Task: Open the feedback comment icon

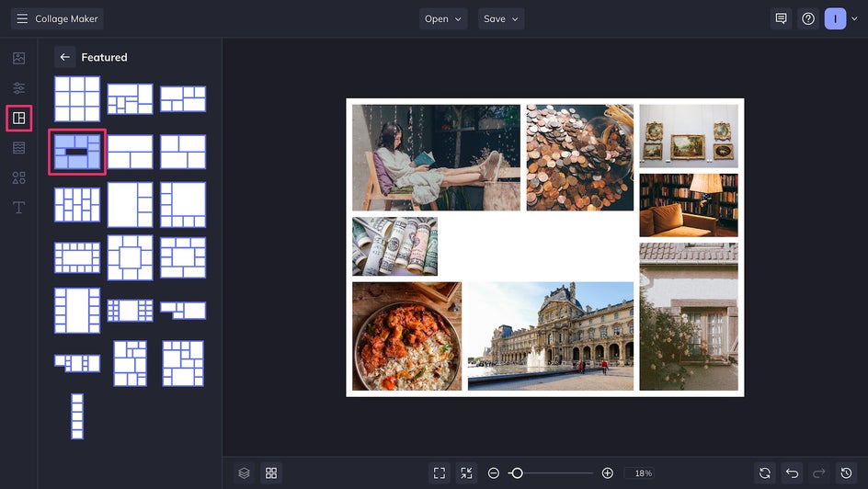Action: (x=781, y=18)
